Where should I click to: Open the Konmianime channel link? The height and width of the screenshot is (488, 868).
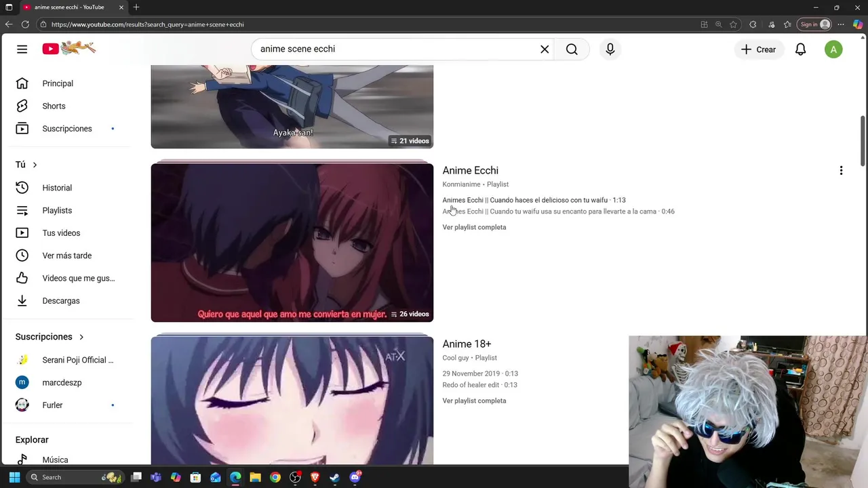point(461,184)
